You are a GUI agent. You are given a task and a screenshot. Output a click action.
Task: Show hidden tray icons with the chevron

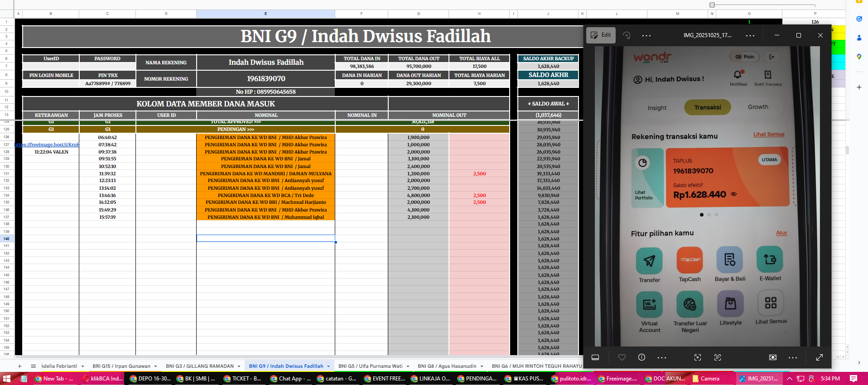790,378
